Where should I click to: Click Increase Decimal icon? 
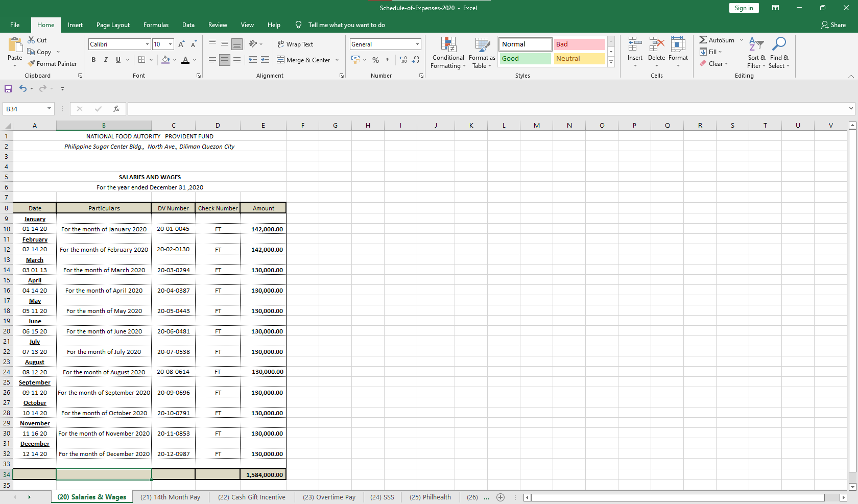click(403, 60)
